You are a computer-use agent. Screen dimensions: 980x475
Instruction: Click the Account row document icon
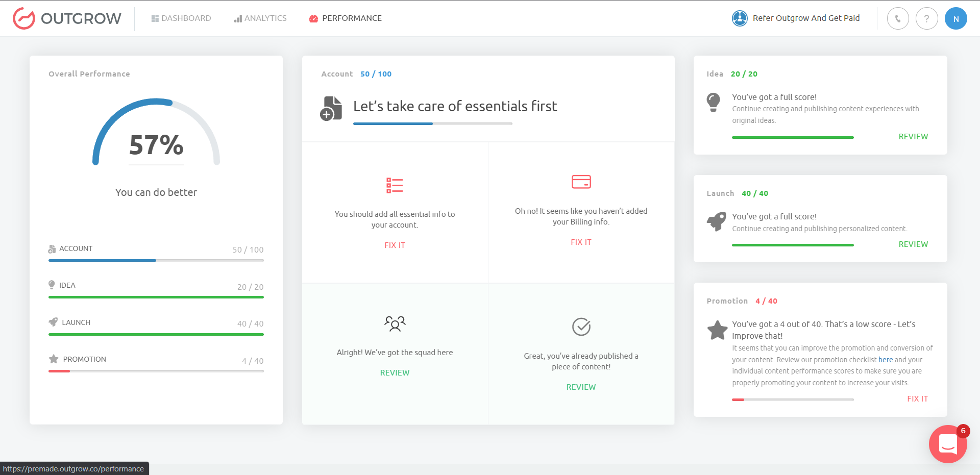tap(52, 249)
